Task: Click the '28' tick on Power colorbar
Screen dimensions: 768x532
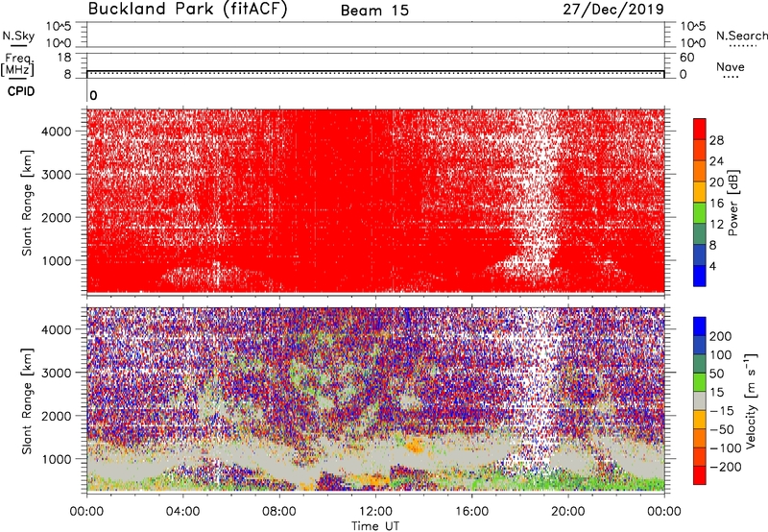Action: pos(716,140)
